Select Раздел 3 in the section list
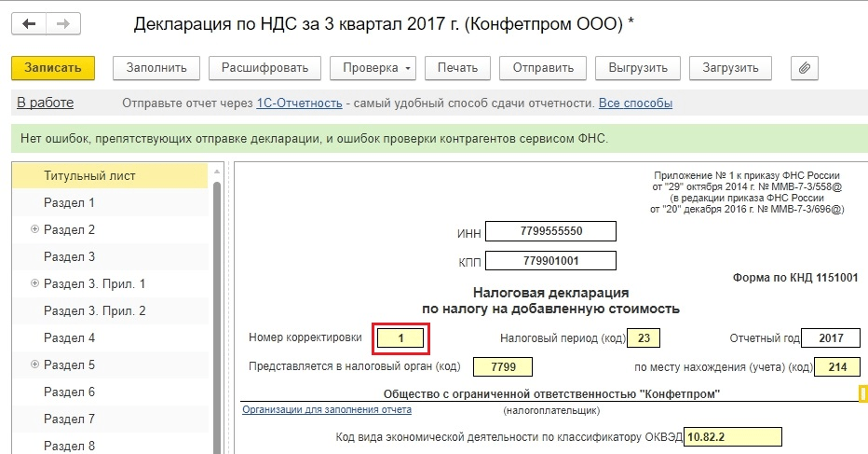This screenshot has height=454, width=868. tap(110, 256)
